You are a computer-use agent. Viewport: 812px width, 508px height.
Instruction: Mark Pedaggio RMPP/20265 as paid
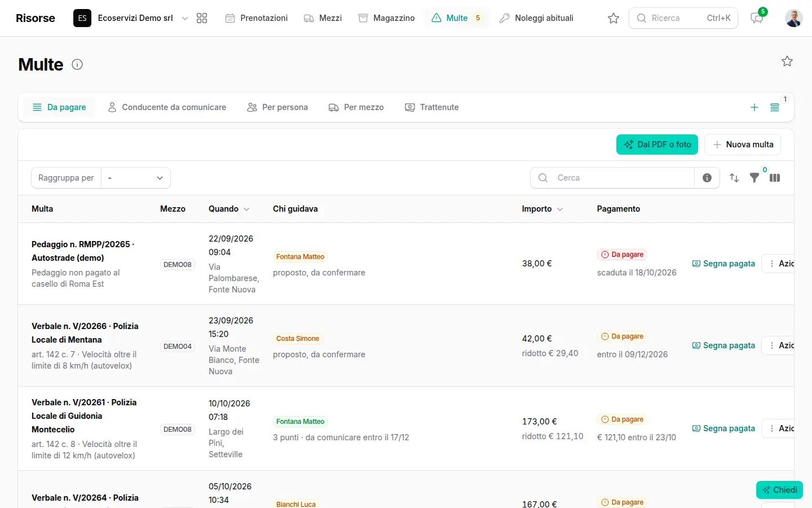pyautogui.click(x=723, y=264)
